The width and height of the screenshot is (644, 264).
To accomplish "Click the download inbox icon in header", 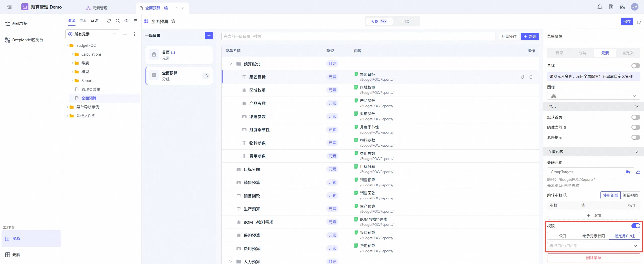I will [622, 7].
